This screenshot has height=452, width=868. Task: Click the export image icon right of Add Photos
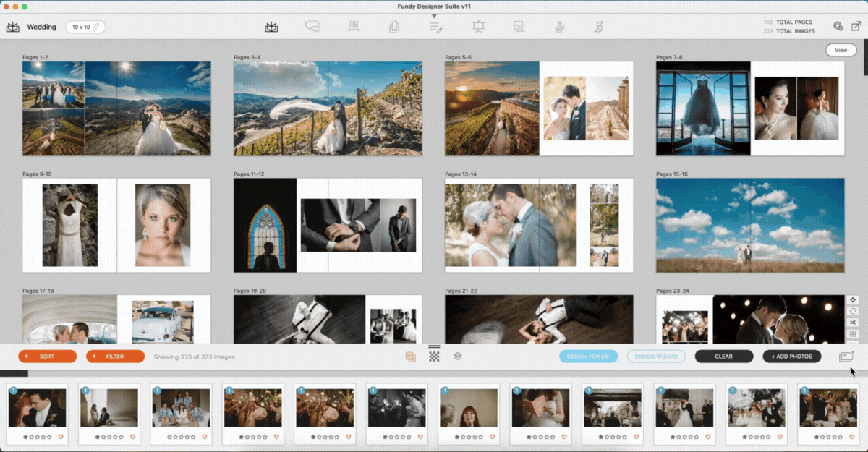[x=846, y=356]
